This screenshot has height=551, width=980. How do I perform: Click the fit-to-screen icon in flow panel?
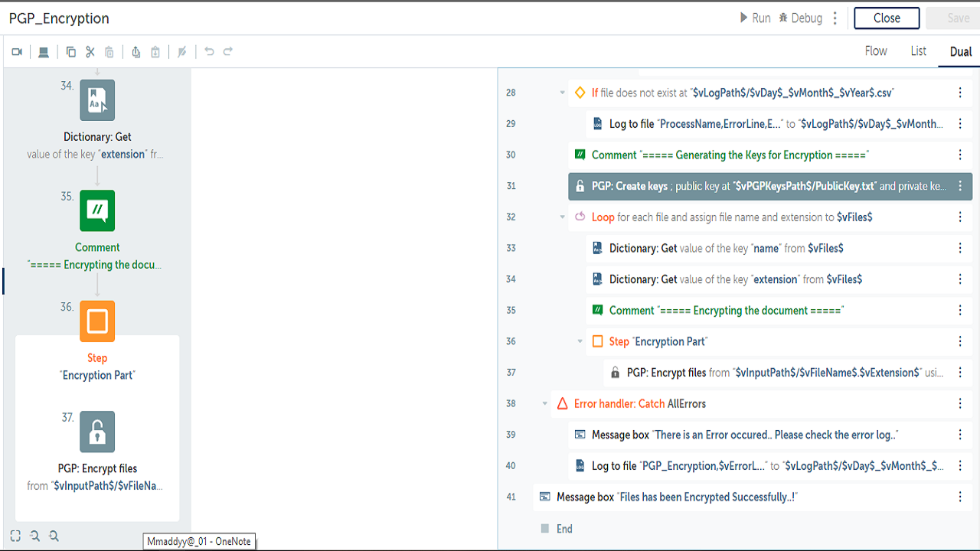pos(15,536)
